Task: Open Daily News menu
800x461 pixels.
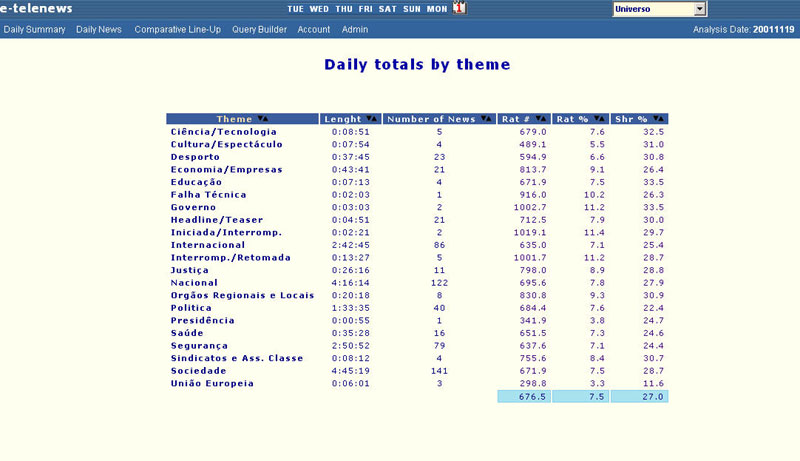Action: pos(99,30)
